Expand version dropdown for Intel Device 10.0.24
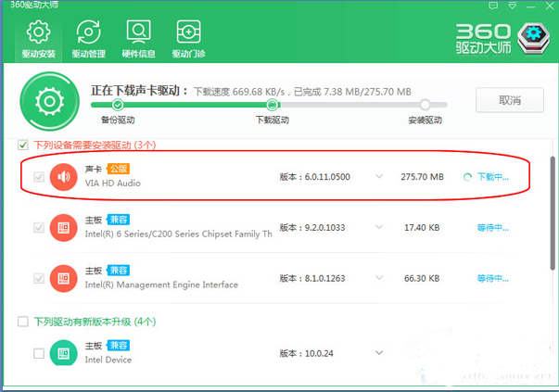Viewport: 559px width, 392px height. coord(378,353)
